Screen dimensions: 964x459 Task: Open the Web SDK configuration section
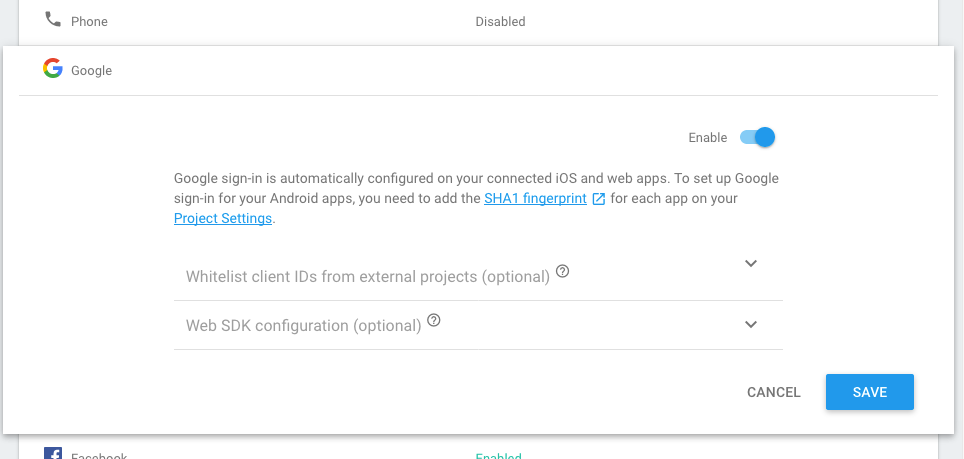[x=478, y=325]
